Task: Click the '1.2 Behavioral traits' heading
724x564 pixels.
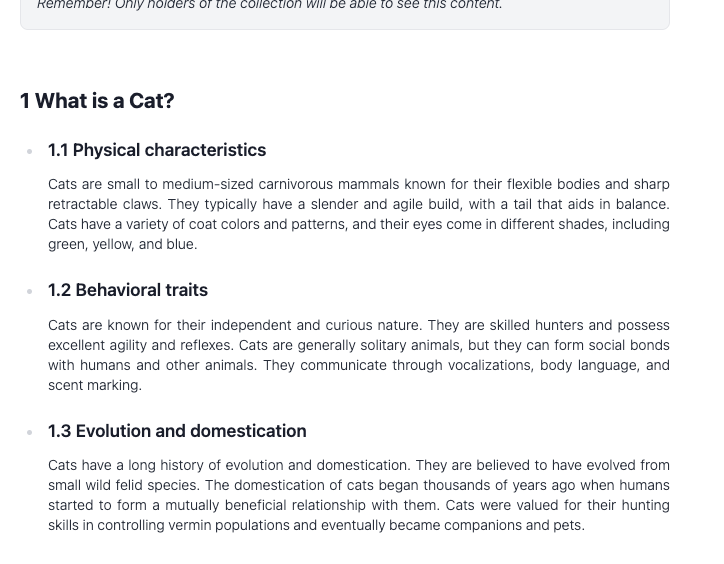Action: pyautogui.click(x=128, y=290)
